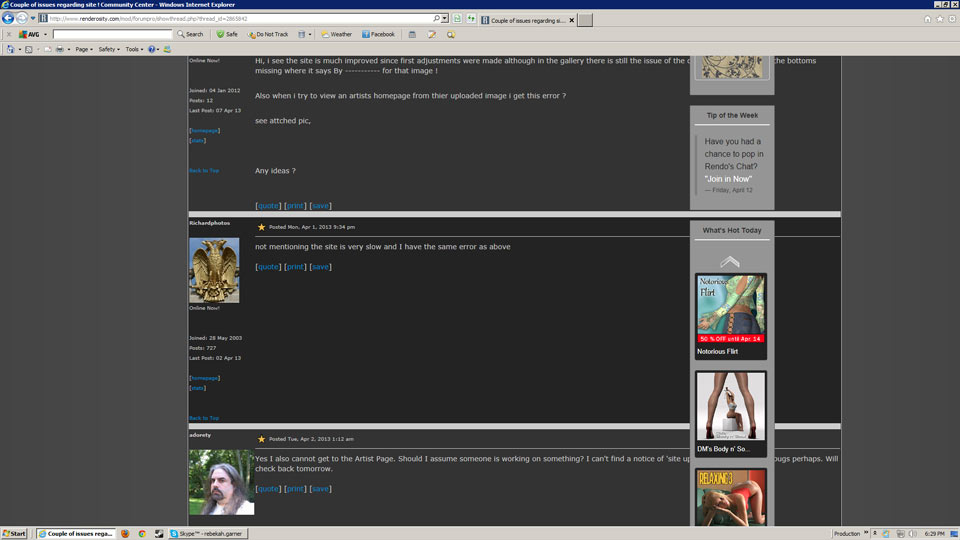
Task: Click adorety post's quote link
Action: click(x=268, y=489)
